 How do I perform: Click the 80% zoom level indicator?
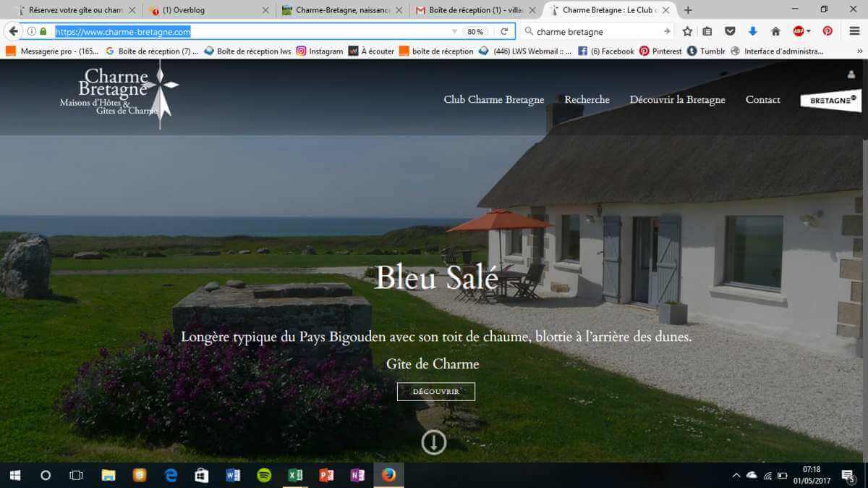click(x=475, y=32)
